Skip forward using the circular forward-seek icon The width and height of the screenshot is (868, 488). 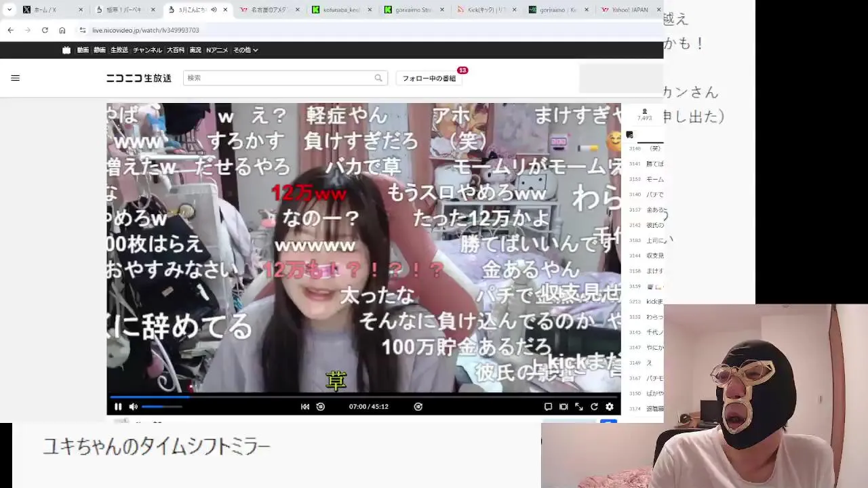coord(418,407)
